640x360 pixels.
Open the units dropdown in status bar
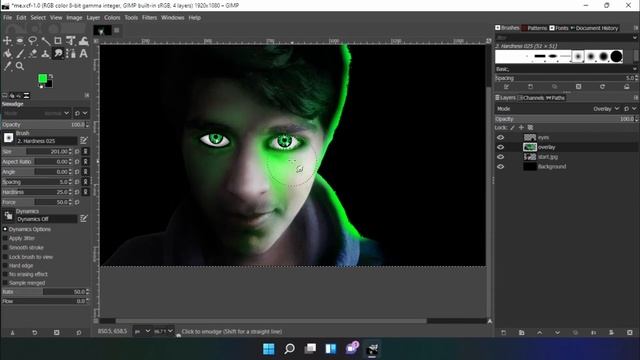pyautogui.click(x=142, y=331)
